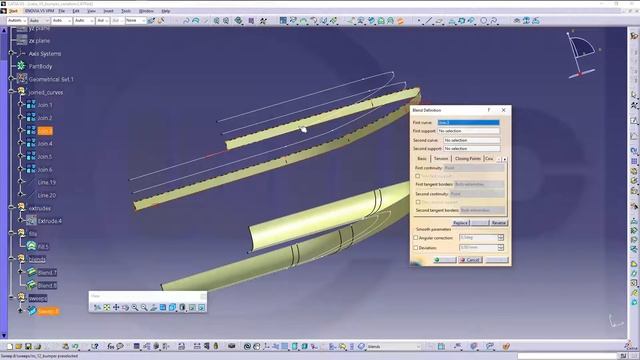Switch to the Closing Points tab
The width and height of the screenshot is (640, 360).
(467, 158)
